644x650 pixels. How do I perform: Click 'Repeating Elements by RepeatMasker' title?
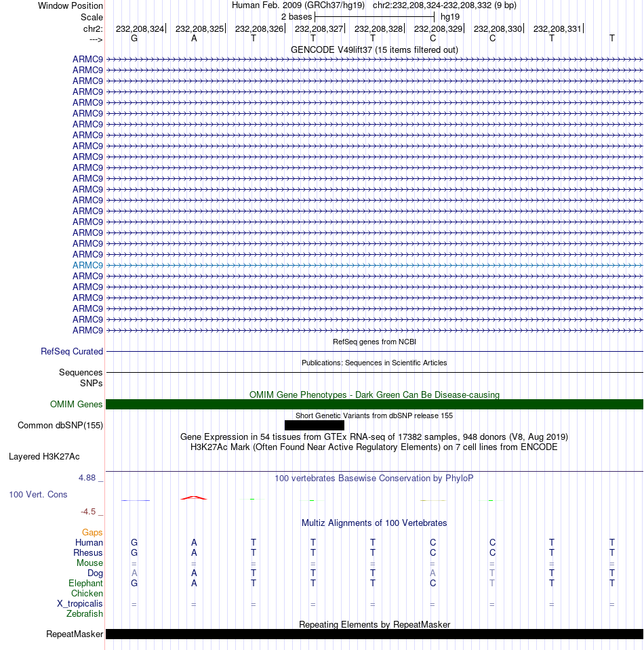pyautogui.click(x=374, y=625)
